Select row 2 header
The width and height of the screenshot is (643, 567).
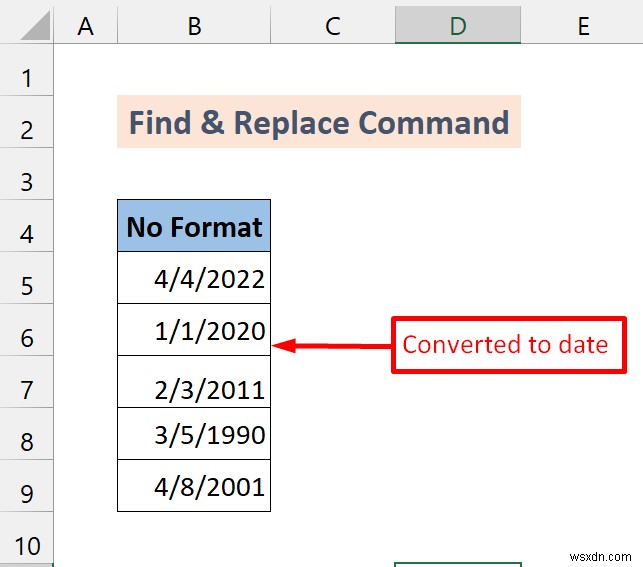[27, 122]
